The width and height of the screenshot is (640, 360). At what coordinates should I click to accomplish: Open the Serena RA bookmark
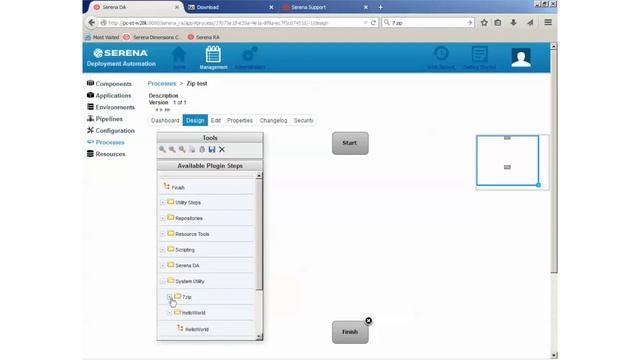(203, 37)
